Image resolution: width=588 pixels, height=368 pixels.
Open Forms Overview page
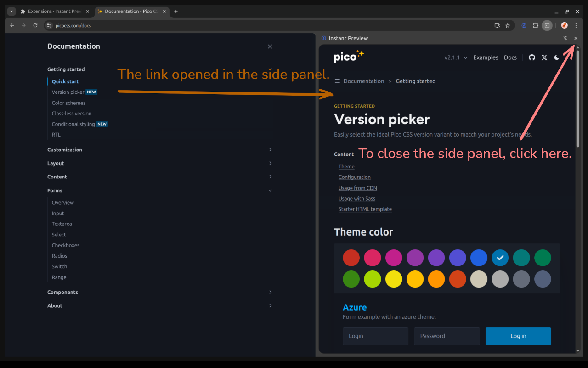[63, 202]
